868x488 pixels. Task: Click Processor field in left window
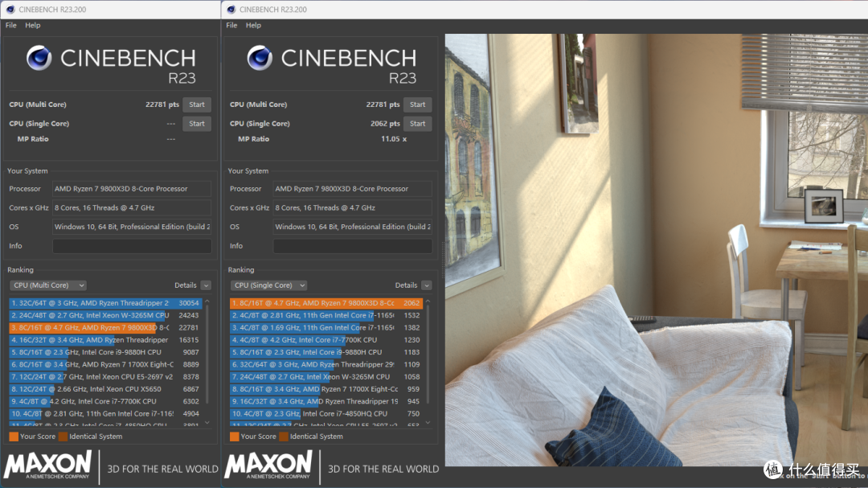coord(132,189)
